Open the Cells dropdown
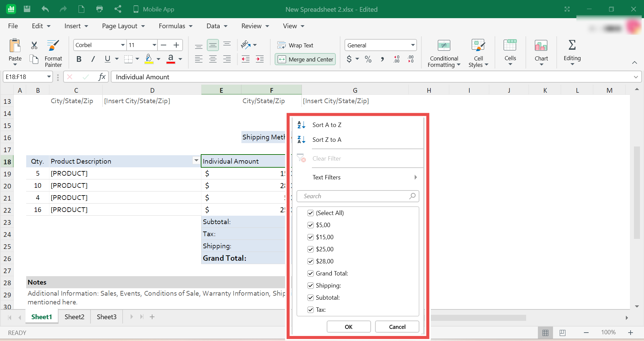This screenshot has height=341, width=644. point(510,52)
